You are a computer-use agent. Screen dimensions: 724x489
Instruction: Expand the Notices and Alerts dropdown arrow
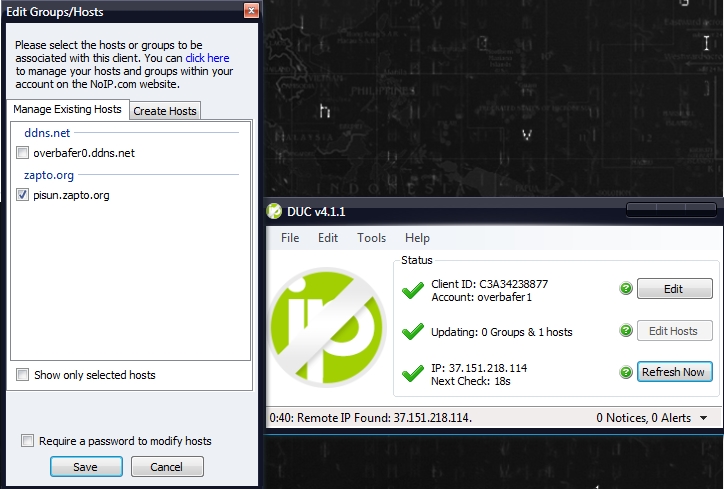(704, 418)
